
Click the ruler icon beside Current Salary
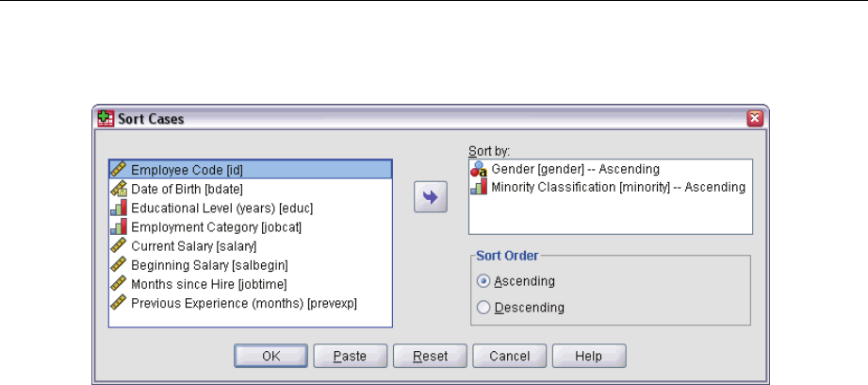119,246
